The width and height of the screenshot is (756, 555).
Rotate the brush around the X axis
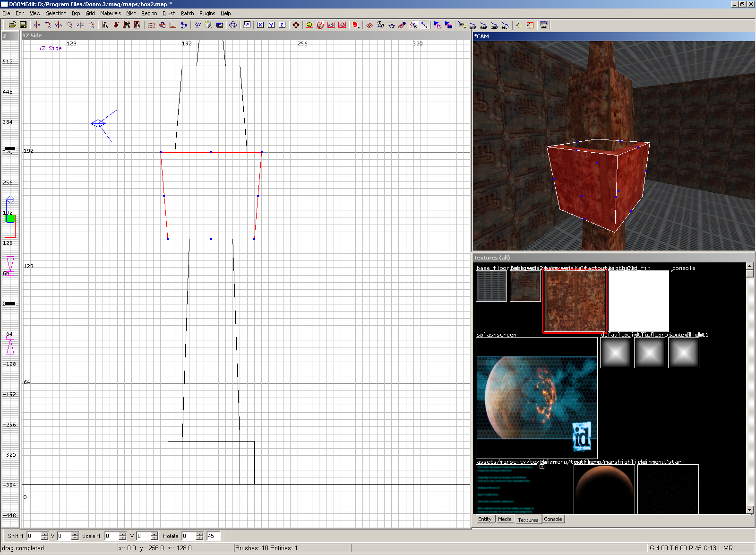(48, 25)
